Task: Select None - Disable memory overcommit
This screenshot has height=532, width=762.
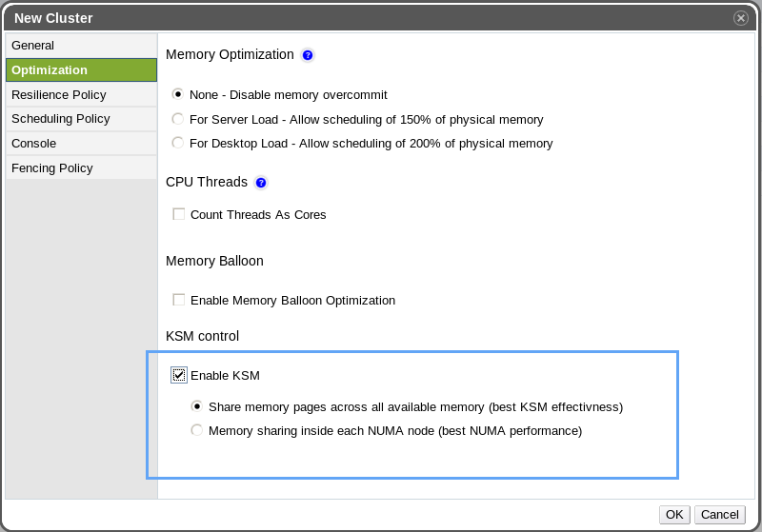Action: pyautogui.click(x=178, y=94)
